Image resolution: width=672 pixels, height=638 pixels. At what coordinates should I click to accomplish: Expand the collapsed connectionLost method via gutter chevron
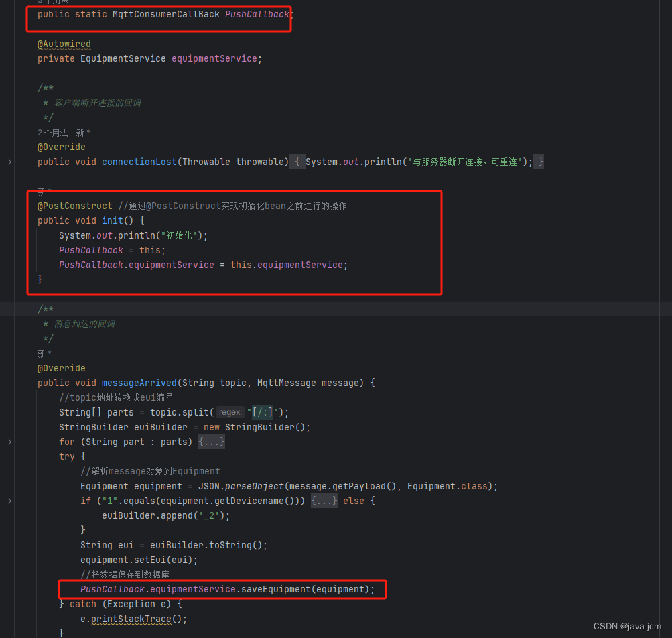tap(9, 162)
